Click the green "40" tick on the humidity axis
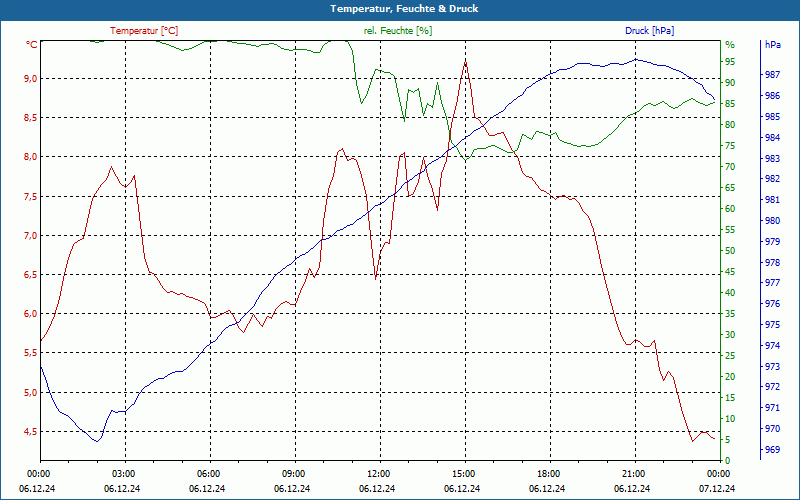Viewport: 800px width, 500px height. (x=730, y=293)
